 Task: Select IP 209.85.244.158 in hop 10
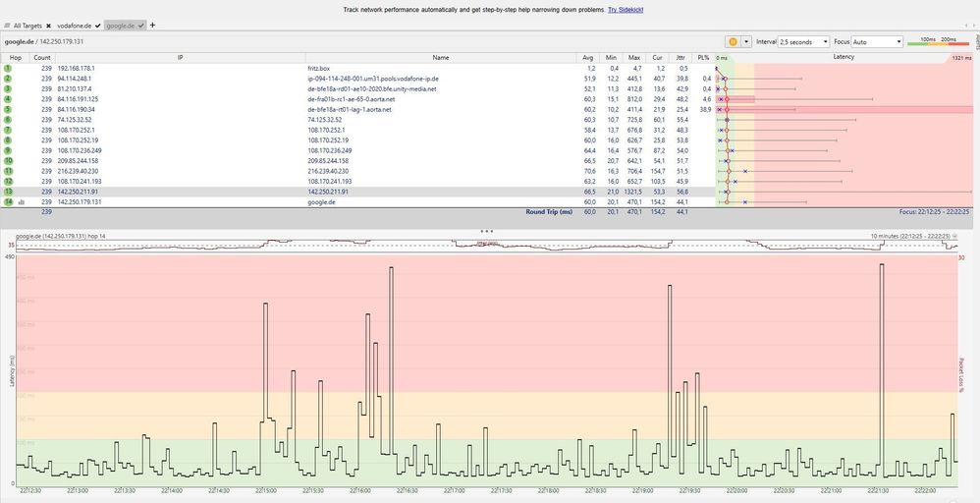[x=79, y=161]
